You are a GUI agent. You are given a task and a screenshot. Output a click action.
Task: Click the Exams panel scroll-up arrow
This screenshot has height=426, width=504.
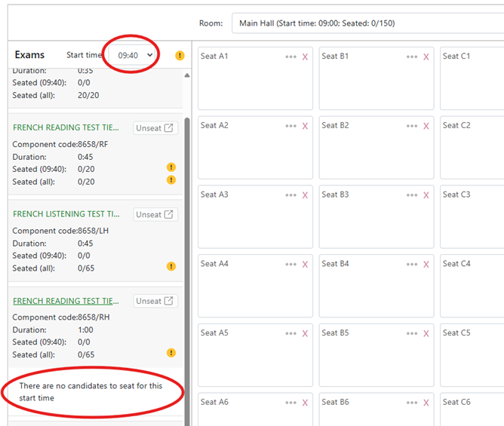coord(187,75)
